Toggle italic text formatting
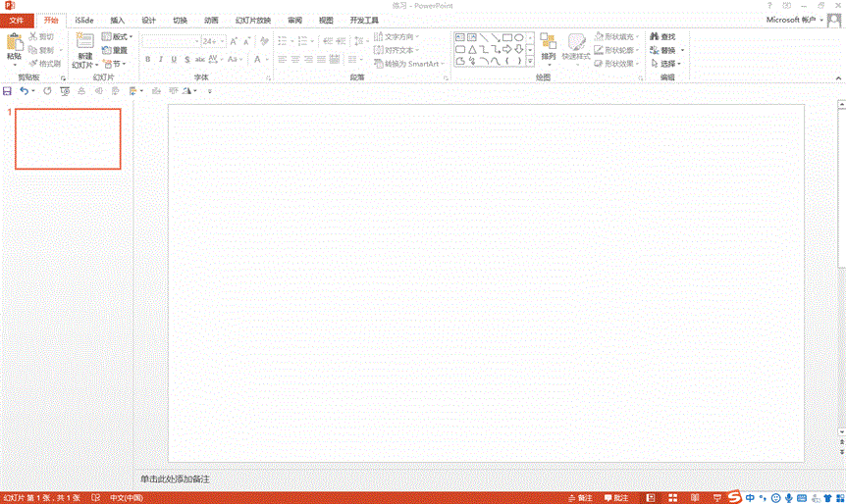The height and width of the screenshot is (504, 846). [161, 59]
